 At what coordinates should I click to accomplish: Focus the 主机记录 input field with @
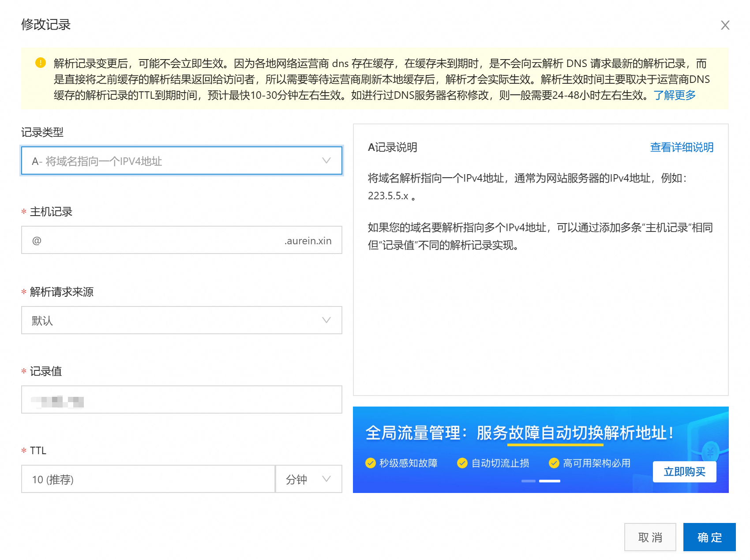tap(182, 240)
